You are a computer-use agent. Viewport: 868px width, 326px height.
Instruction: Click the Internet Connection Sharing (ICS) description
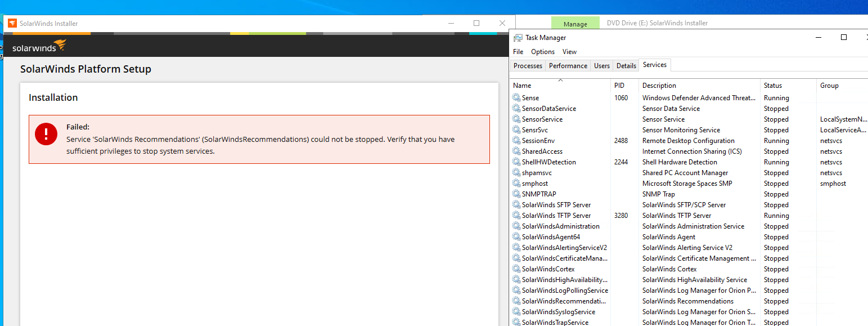tap(692, 151)
